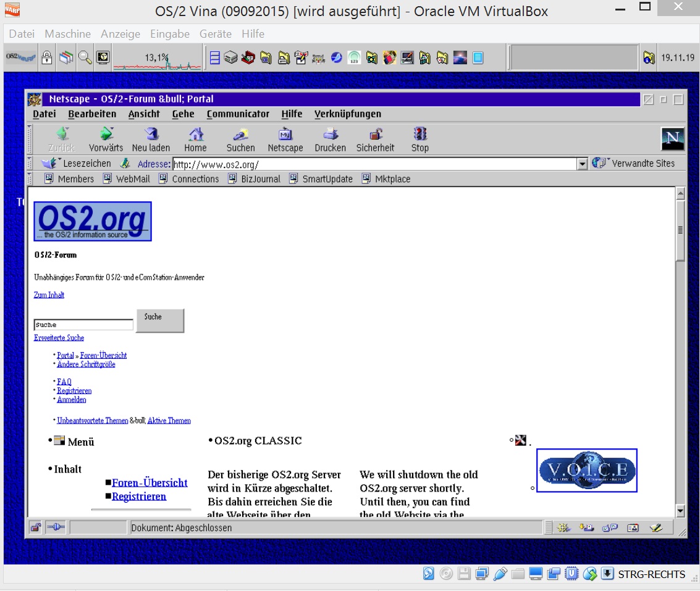Open Sicherheit security info
Image resolution: width=700 pixels, height=591 pixels.
coord(376,140)
